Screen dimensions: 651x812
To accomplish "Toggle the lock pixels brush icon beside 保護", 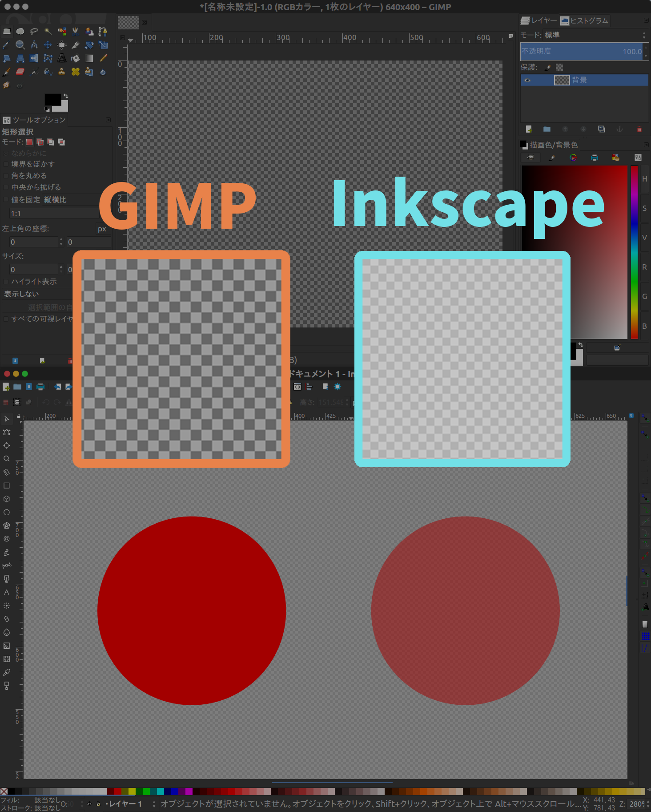I will coord(548,67).
